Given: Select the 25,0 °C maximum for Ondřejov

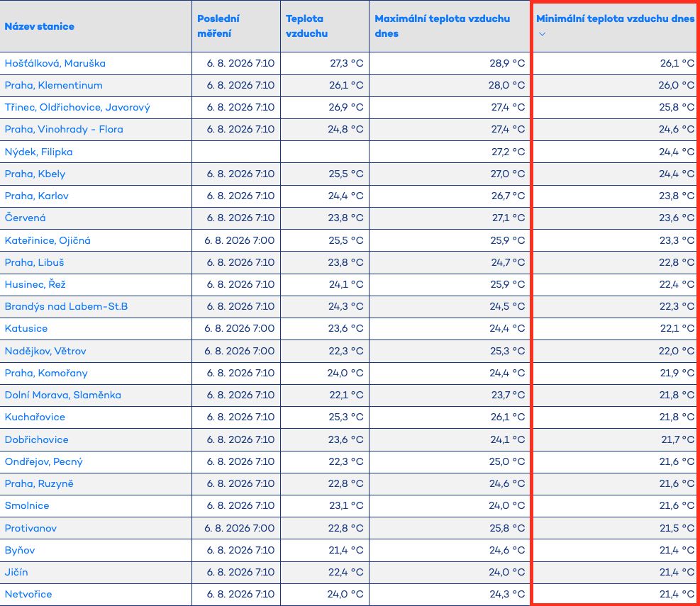Looking at the screenshot, I should [x=506, y=462].
